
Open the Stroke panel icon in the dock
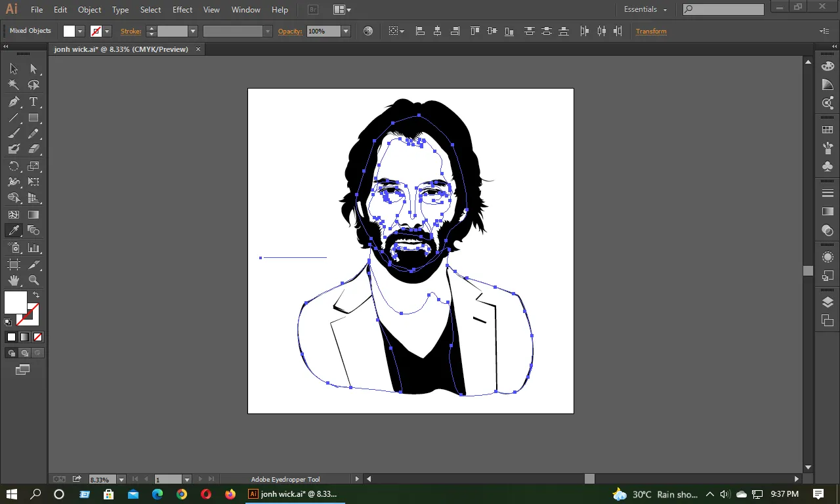[x=828, y=193]
